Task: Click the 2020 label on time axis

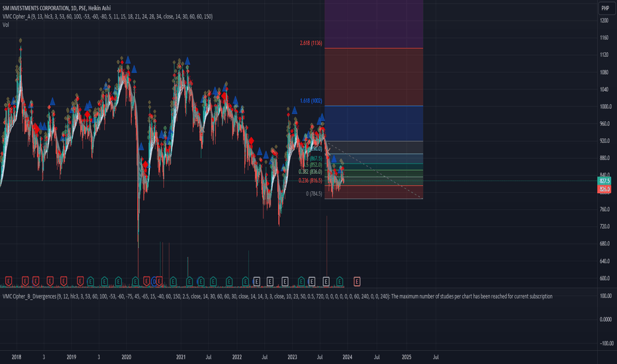Action: tap(126, 357)
